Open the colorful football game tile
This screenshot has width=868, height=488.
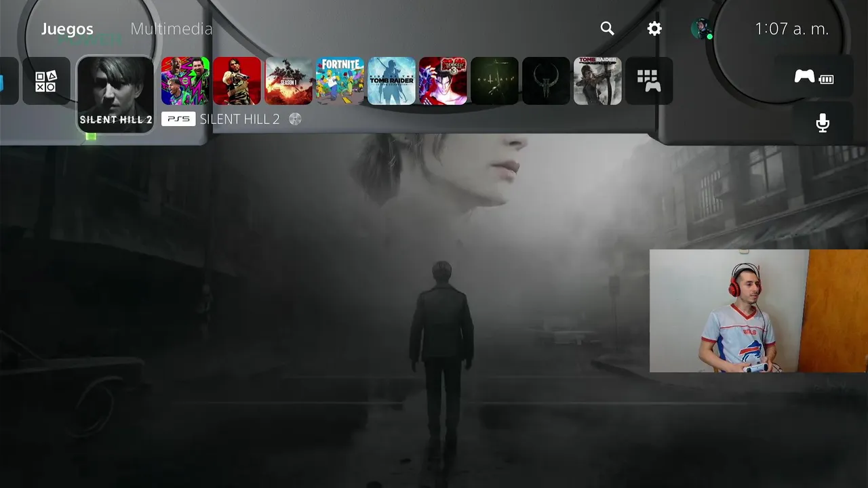pyautogui.click(x=185, y=81)
